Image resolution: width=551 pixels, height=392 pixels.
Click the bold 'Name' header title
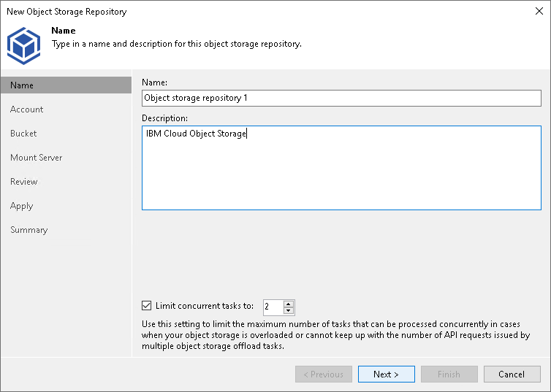pyautogui.click(x=64, y=31)
